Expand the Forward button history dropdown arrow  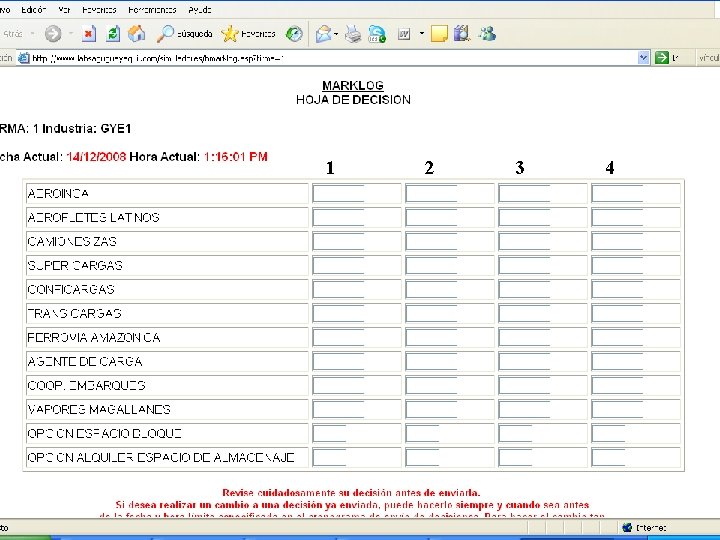point(71,34)
